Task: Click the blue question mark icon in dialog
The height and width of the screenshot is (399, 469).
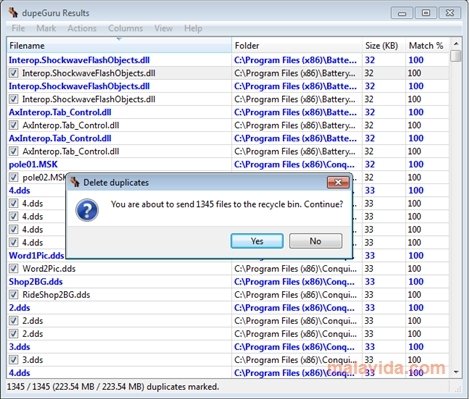Action: (x=87, y=210)
